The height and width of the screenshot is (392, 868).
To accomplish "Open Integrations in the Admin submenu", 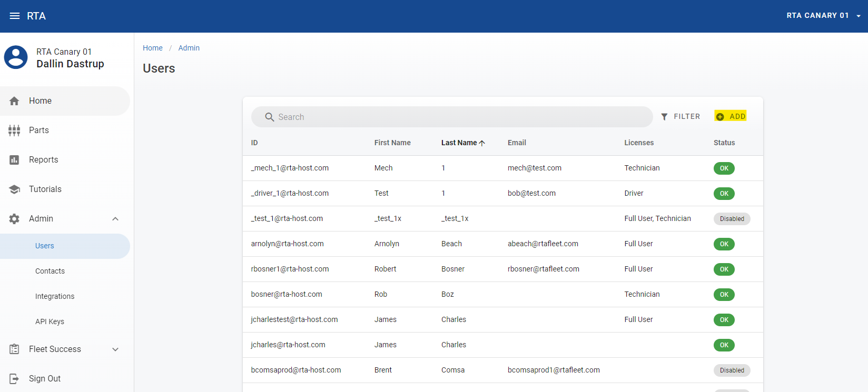I will [x=55, y=296].
